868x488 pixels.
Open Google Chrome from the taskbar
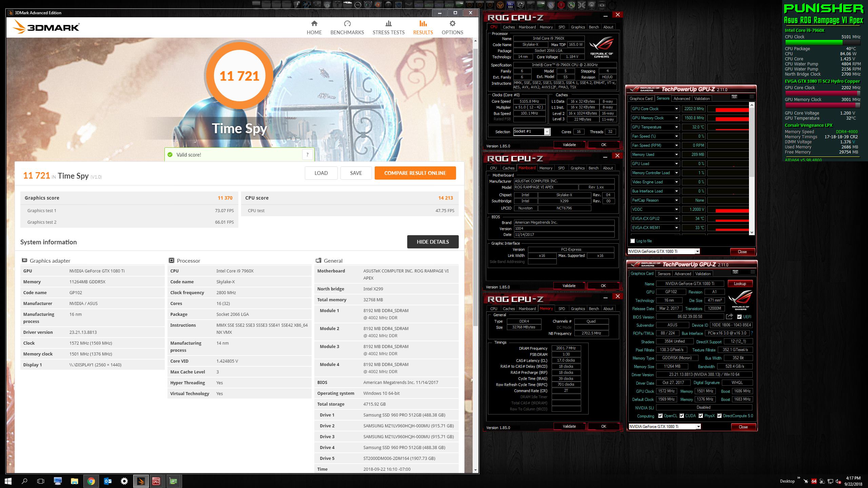(91, 481)
